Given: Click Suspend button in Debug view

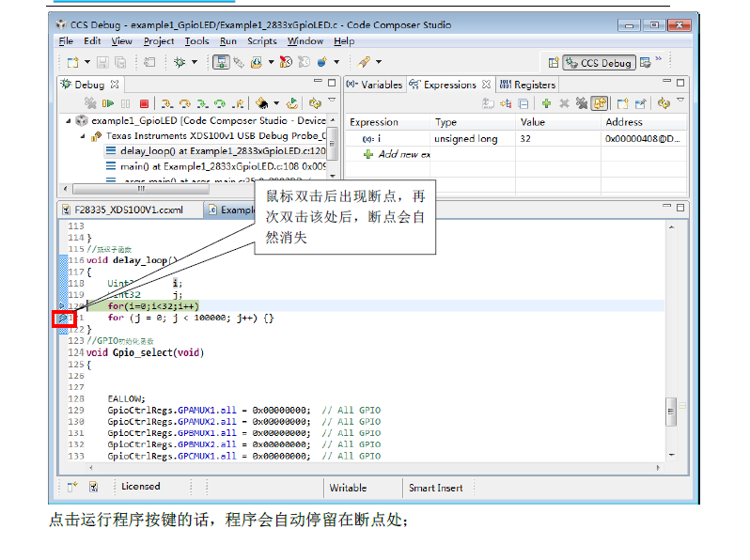Looking at the screenshot, I should [x=126, y=103].
